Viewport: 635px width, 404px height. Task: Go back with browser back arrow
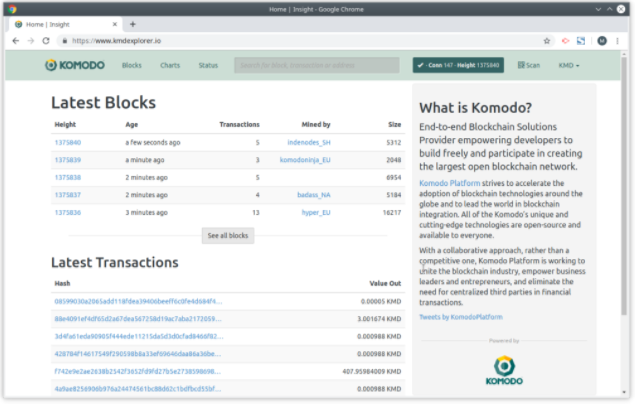point(15,41)
